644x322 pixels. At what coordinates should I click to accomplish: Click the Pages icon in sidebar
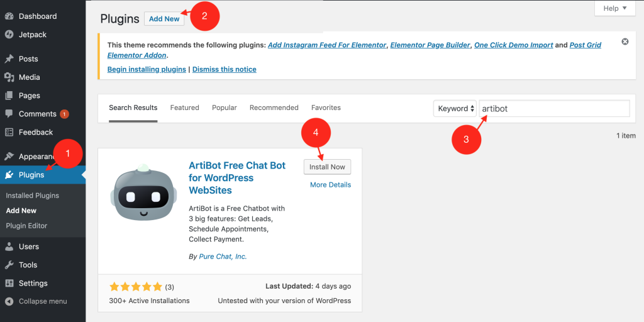(x=9, y=96)
